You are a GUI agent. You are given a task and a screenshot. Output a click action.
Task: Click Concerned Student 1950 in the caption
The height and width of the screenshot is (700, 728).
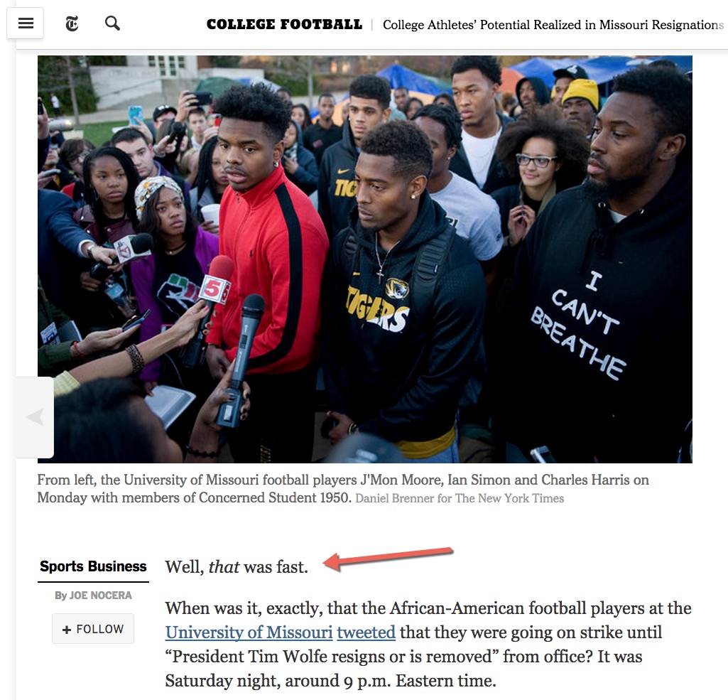(275, 498)
